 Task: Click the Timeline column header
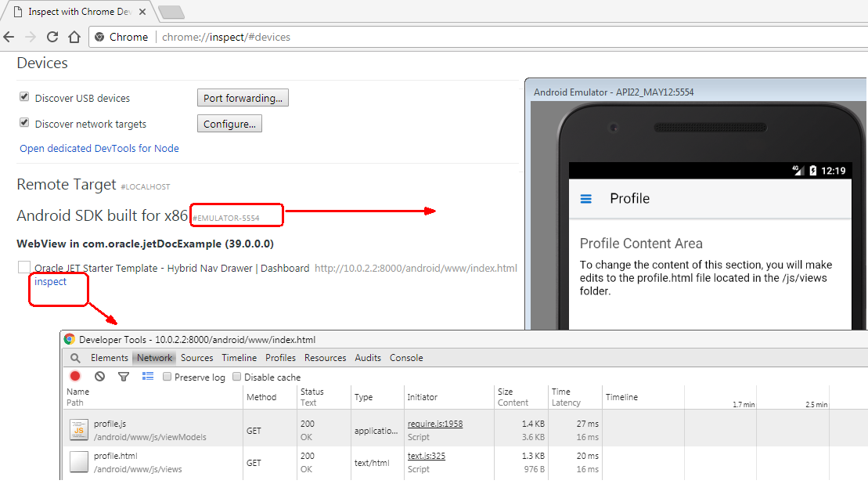tap(621, 397)
